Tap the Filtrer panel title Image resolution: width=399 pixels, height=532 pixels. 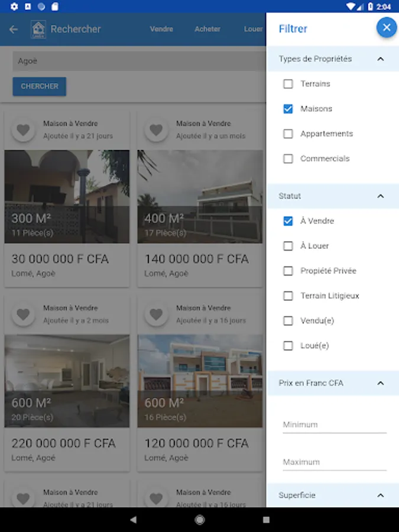click(293, 29)
